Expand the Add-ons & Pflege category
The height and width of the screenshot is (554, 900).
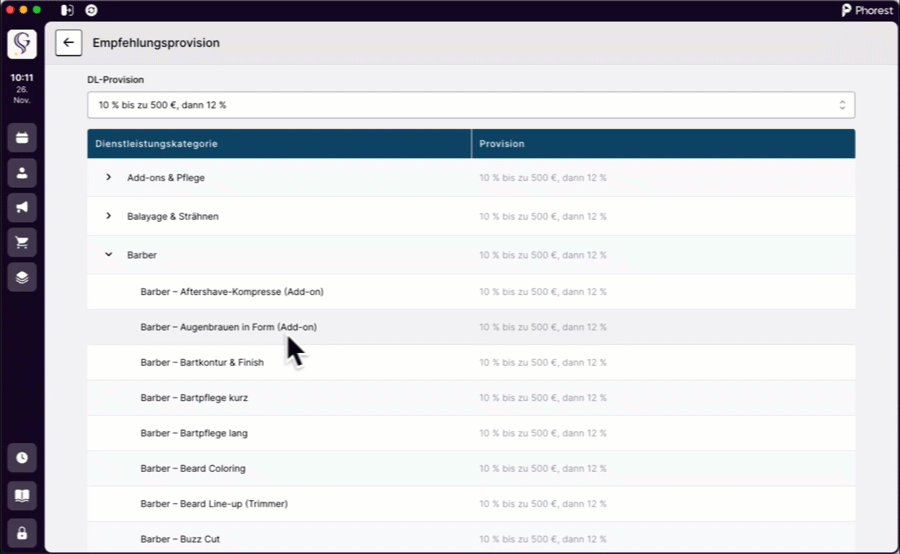tap(109, 178)
